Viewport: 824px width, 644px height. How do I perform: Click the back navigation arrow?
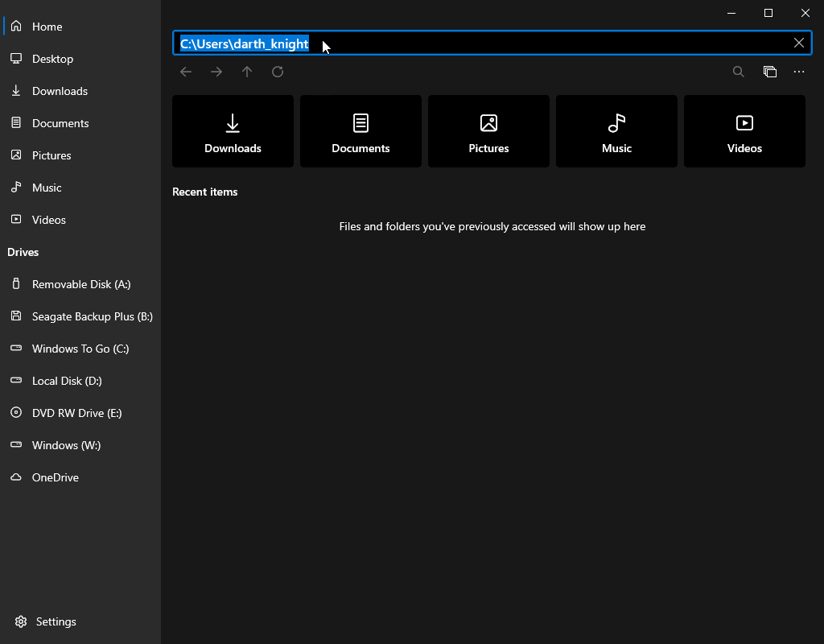pyautogui.click(x=186, y=72)
